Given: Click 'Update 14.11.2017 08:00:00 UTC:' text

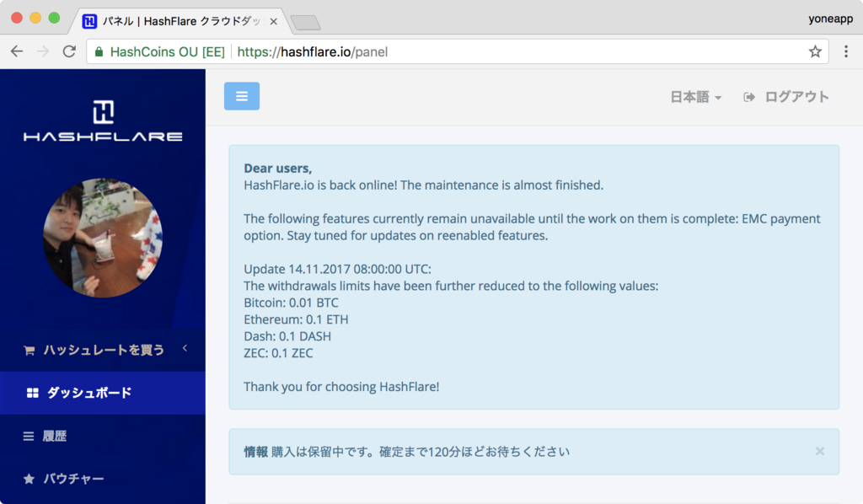Looking at the screenshot, I should pos(337,269).
